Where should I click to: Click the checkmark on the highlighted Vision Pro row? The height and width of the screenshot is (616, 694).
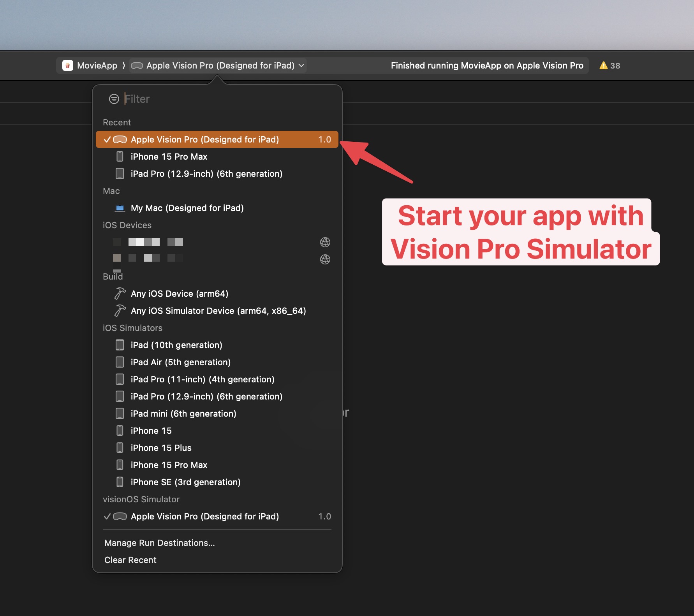[x=107, y=139]
